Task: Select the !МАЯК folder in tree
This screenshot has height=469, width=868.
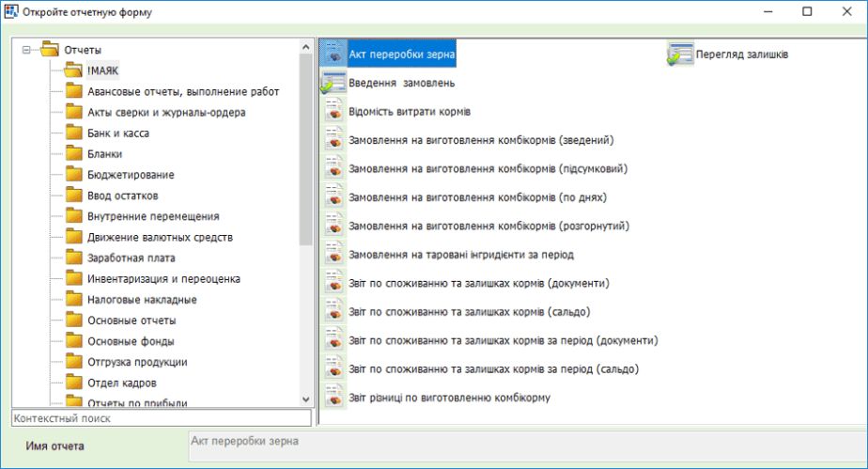Action: [103, 70]
